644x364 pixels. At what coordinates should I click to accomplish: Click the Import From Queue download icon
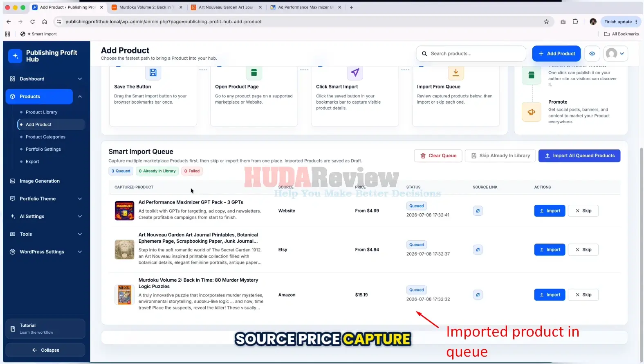(456, 72)
